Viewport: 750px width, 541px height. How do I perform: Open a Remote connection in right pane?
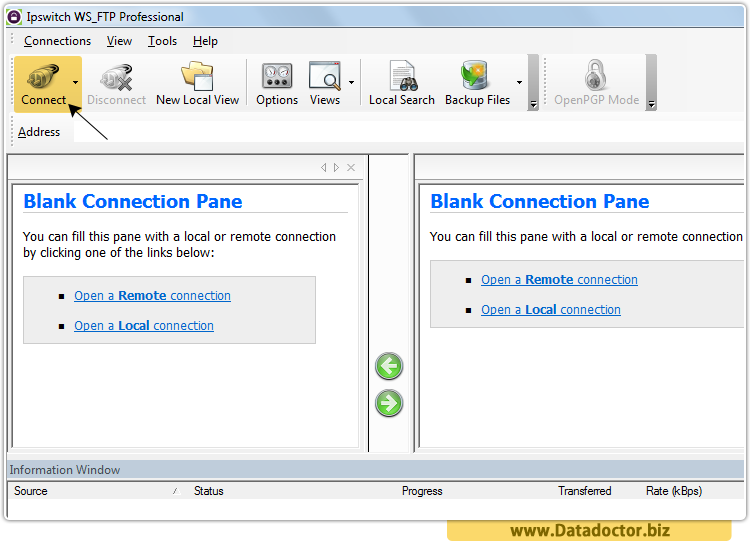coord(559,279)
